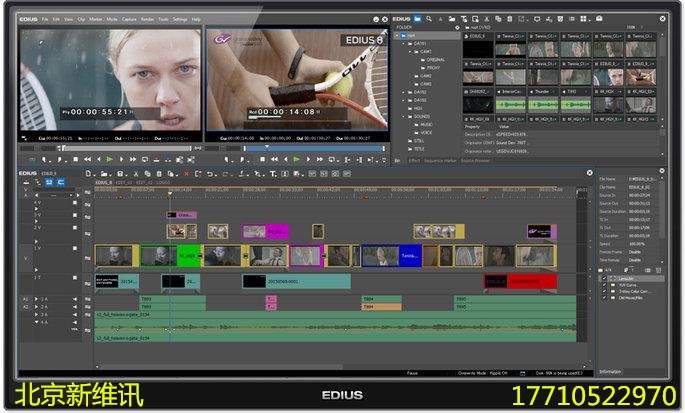685x413 pixels.
Task: Expand track 2 A audio track
Action: [36, 307]
